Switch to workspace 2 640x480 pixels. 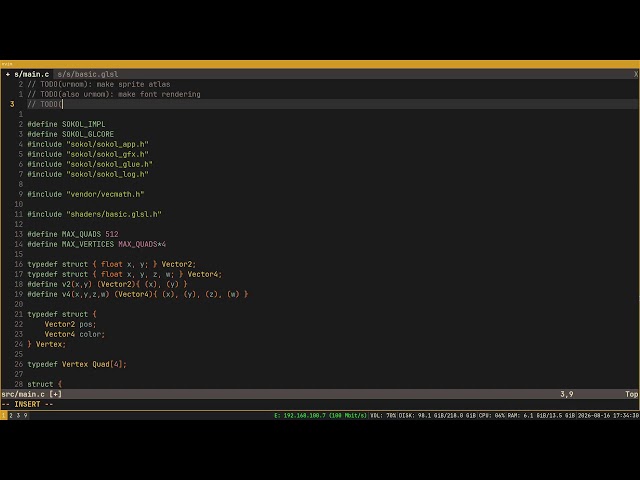tap(11, 416)
